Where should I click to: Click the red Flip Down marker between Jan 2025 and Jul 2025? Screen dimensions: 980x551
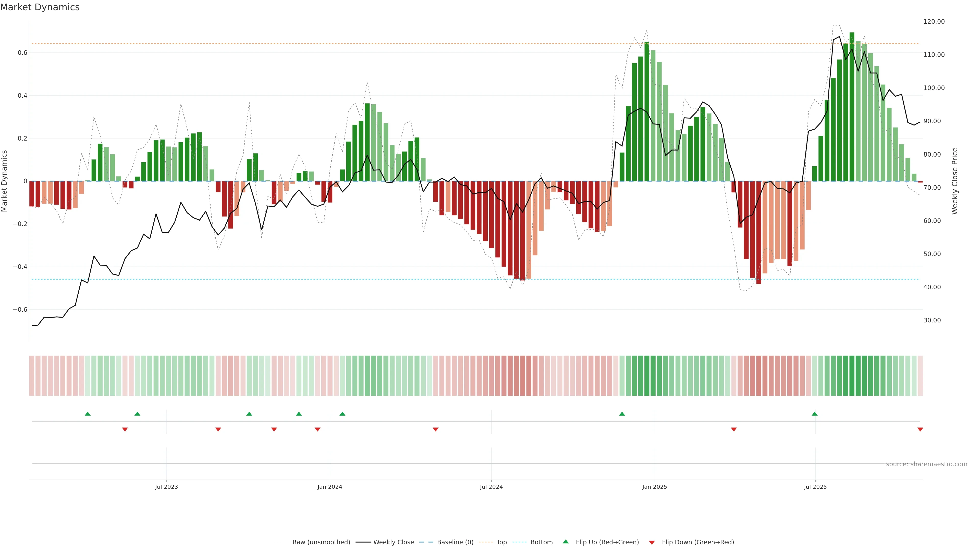(734, 429)
